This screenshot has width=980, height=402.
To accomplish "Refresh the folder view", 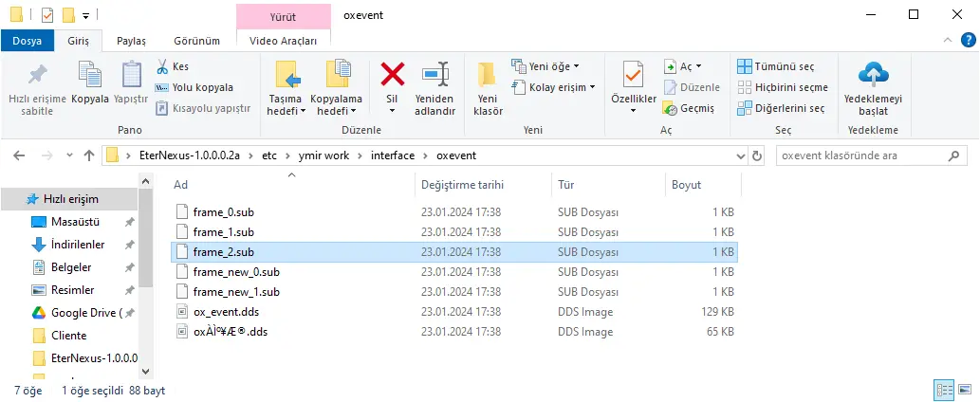I will pyautogui.click(x=757, y=156).
